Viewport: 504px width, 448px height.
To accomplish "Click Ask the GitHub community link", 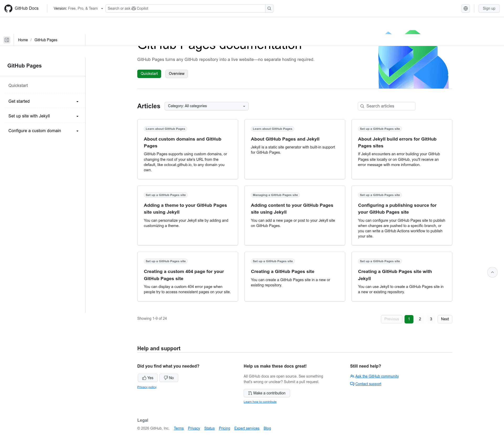I will [377, 376].
